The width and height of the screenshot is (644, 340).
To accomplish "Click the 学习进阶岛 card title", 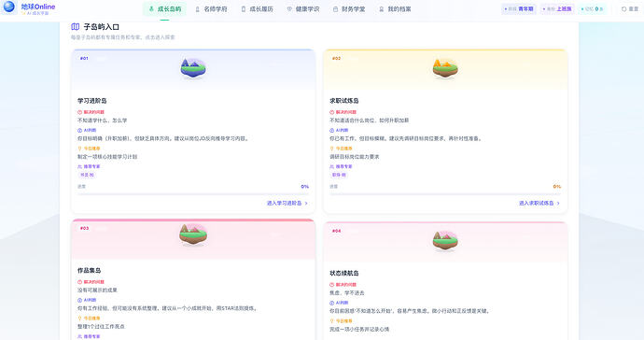I will click(92, 101).
